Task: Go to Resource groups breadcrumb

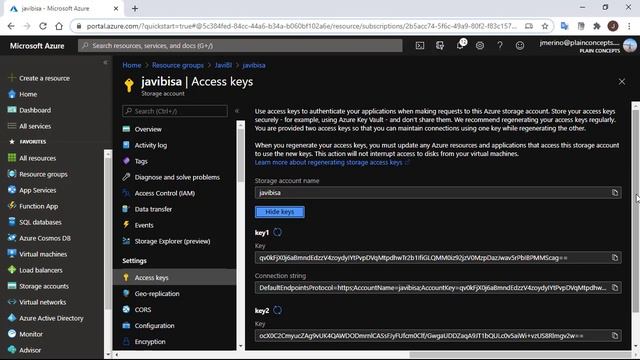Action: coord(178,65)
